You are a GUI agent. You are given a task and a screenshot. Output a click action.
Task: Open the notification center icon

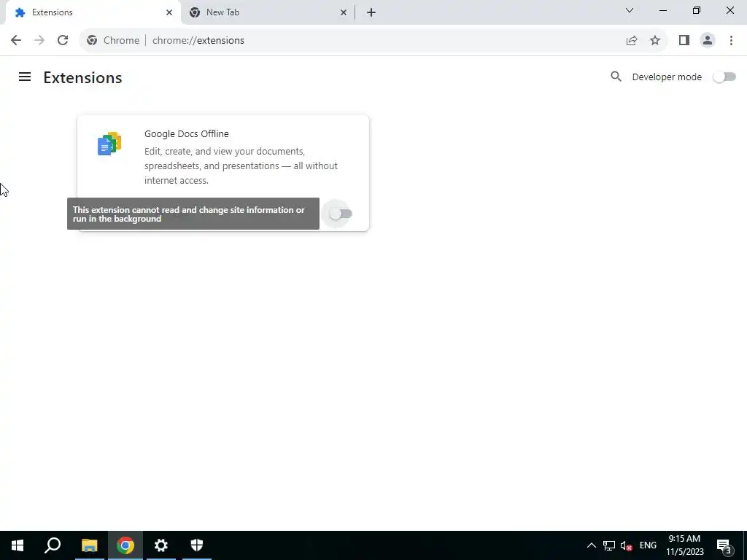click(724, 545)
